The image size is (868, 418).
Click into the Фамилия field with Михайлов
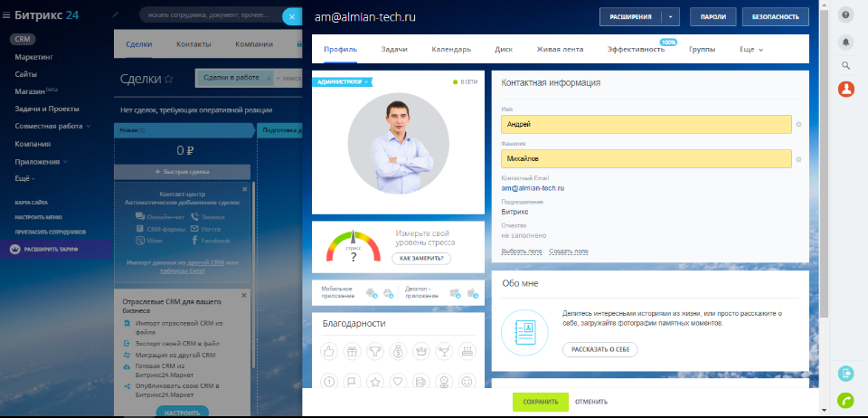(646, 159)
